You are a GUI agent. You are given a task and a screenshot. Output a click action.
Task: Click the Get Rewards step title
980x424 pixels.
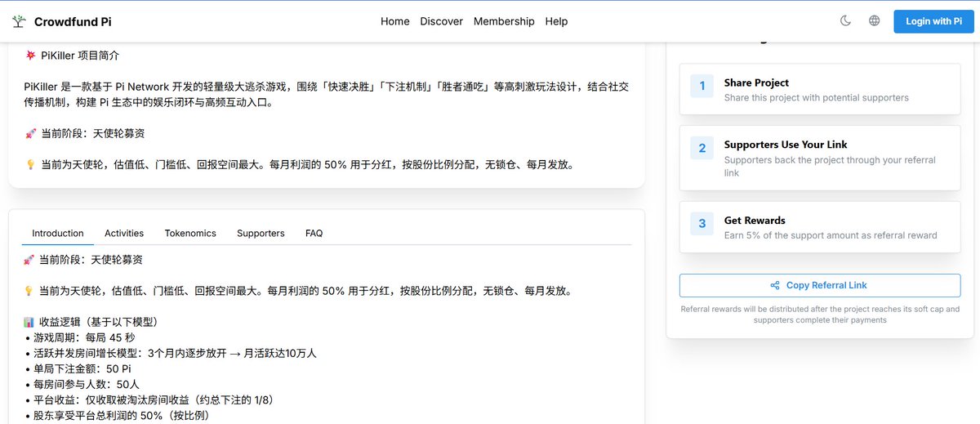click(755, 221)
